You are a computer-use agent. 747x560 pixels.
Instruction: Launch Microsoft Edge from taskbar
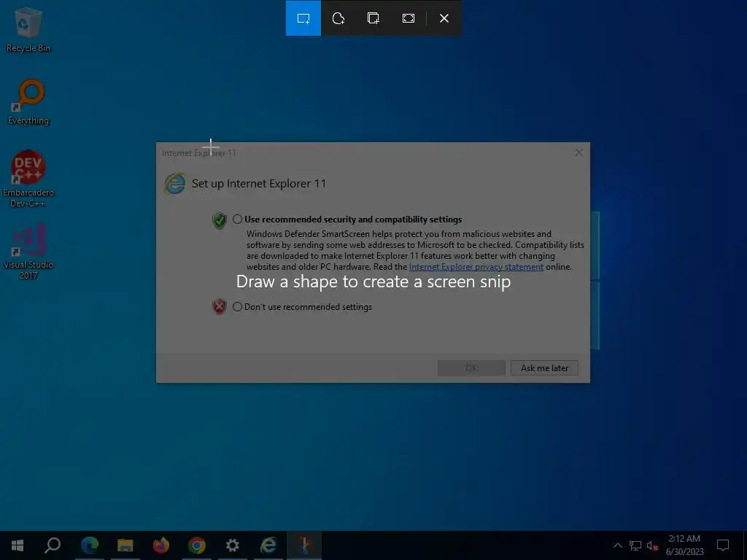(x=89, y=545)
